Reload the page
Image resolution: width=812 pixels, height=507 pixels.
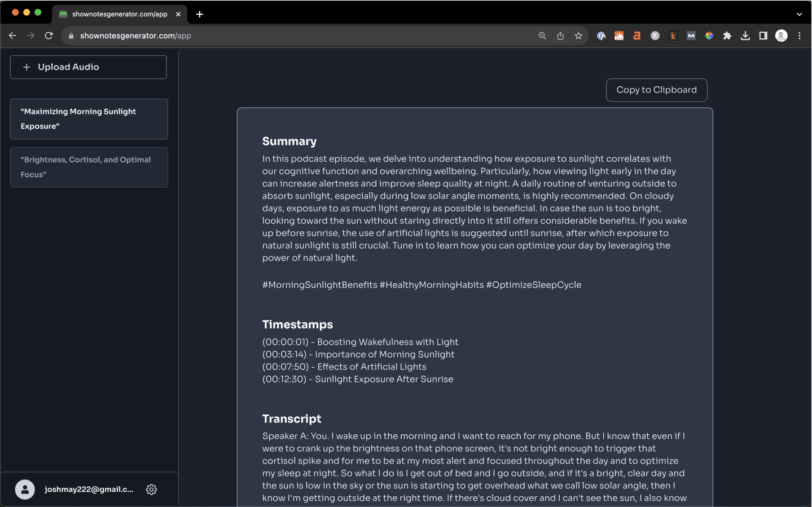point(49,36)
